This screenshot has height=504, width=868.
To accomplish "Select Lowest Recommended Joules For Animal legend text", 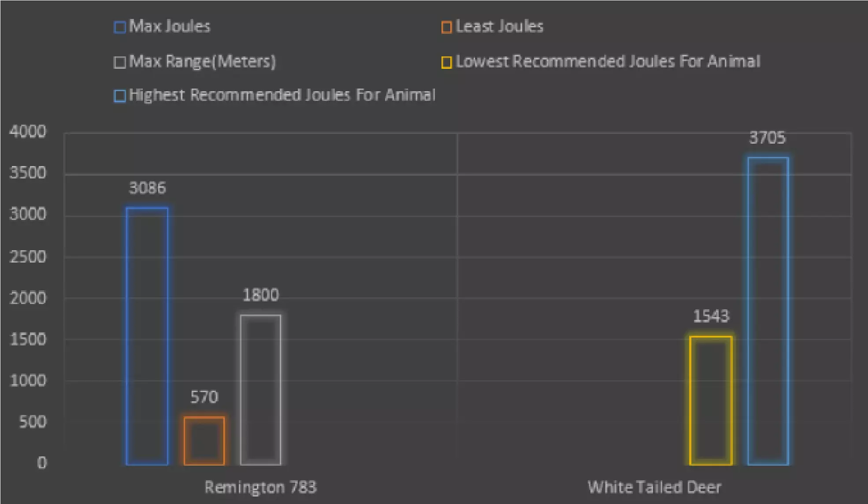I will click(x=608, y=61).
